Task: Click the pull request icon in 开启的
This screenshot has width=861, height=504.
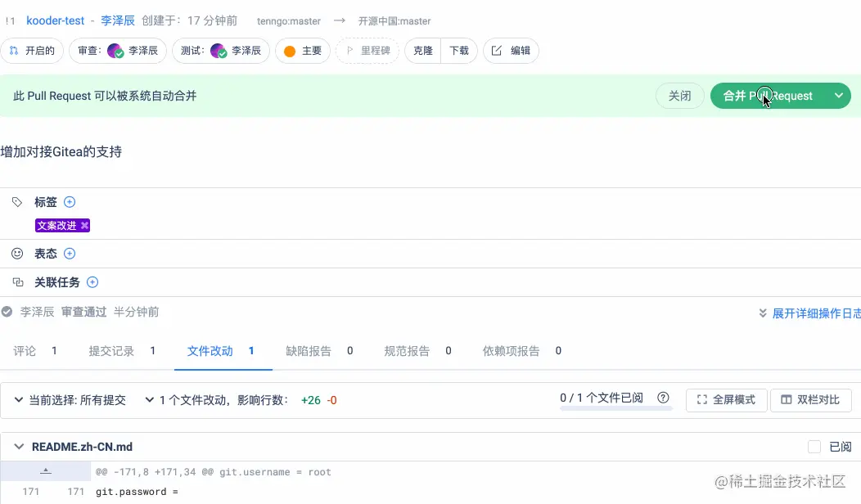Action: pyautogui.click(x=14, y=51)
